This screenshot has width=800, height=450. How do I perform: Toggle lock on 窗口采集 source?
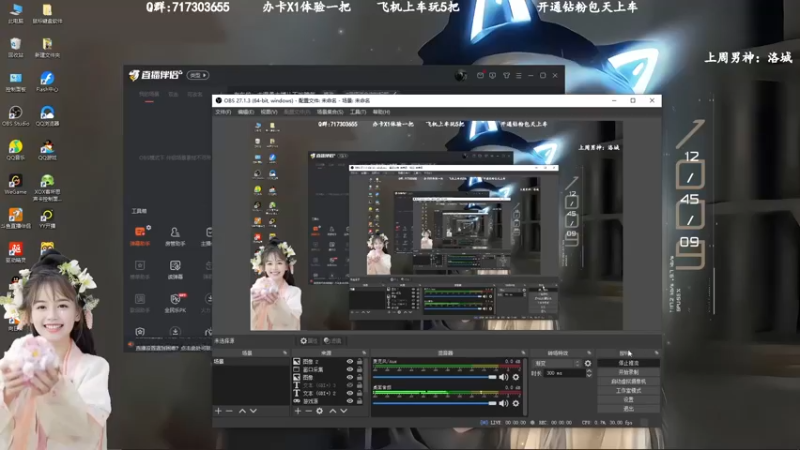(x=360, y=369)
